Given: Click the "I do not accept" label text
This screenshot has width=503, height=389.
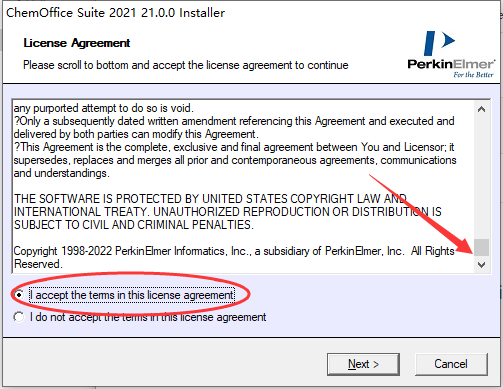Looking at the screenshot, I should pos(148,317).
